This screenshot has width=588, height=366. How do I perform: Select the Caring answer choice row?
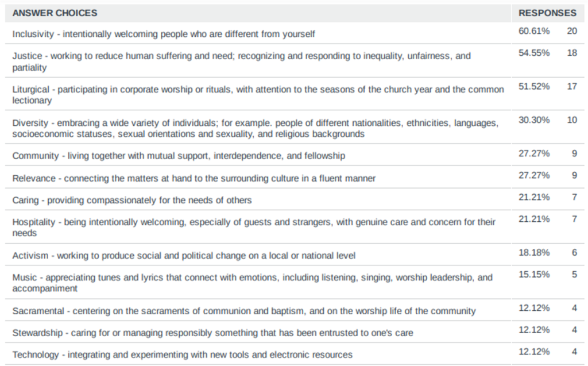click(132, 200)
